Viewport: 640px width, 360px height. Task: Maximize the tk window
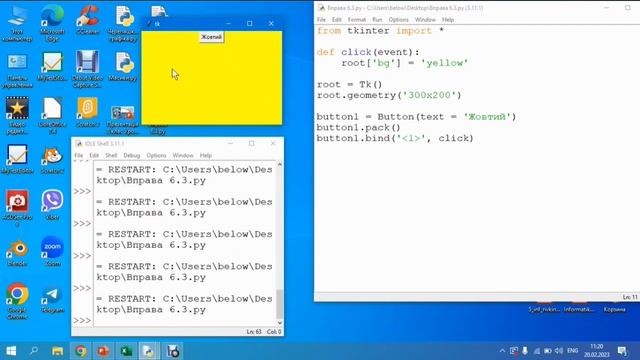[x=250, y=24]
